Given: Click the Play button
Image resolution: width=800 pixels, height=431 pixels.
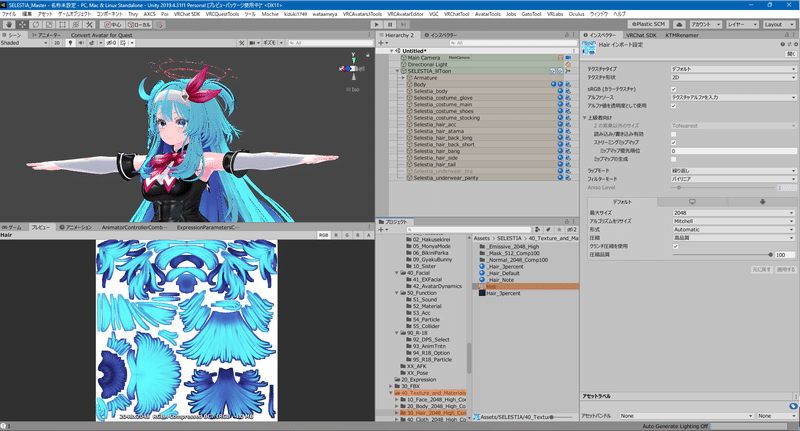Looking at the screenshot, I should click(x=377, y=24).
